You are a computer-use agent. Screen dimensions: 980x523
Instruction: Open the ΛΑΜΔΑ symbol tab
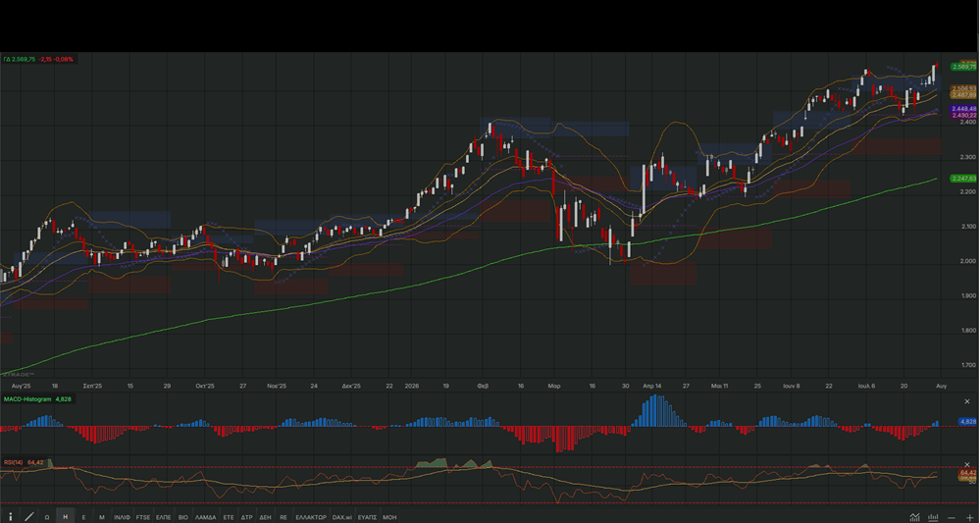(206, 517)
